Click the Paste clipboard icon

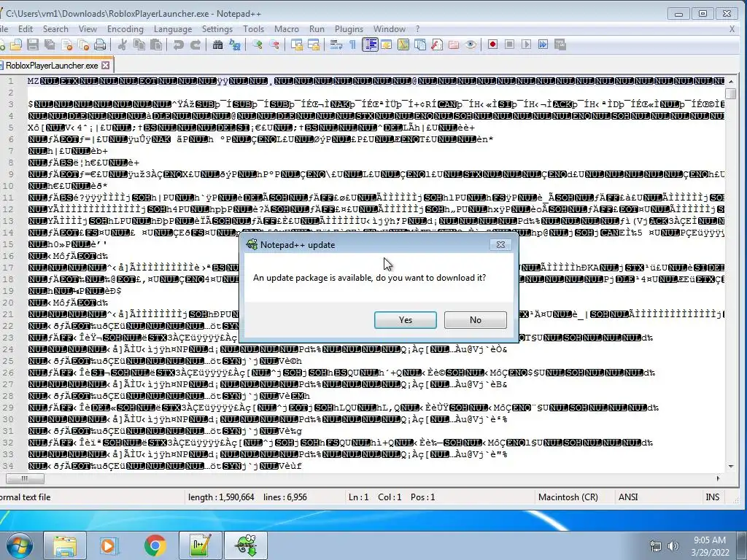[156, 44]
